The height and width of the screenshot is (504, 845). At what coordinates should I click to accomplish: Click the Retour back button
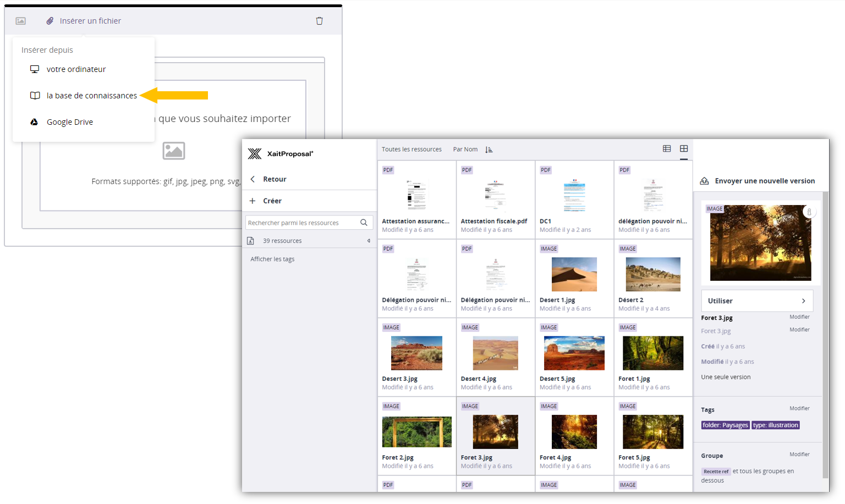coord(274,179)
